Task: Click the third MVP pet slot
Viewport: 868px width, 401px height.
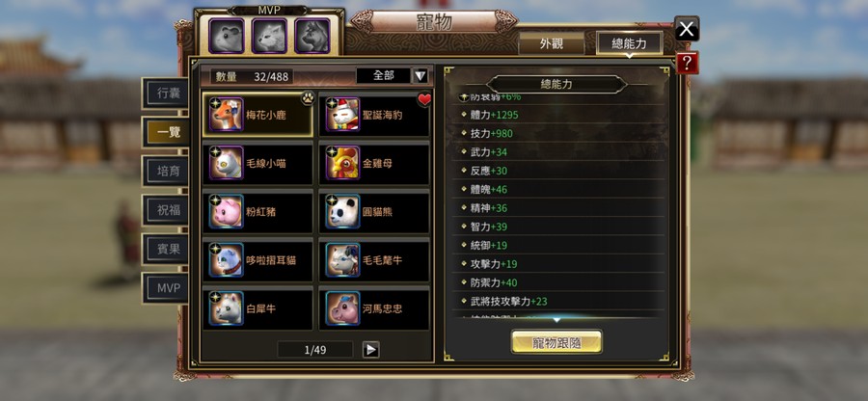Action: pos(312,36)
